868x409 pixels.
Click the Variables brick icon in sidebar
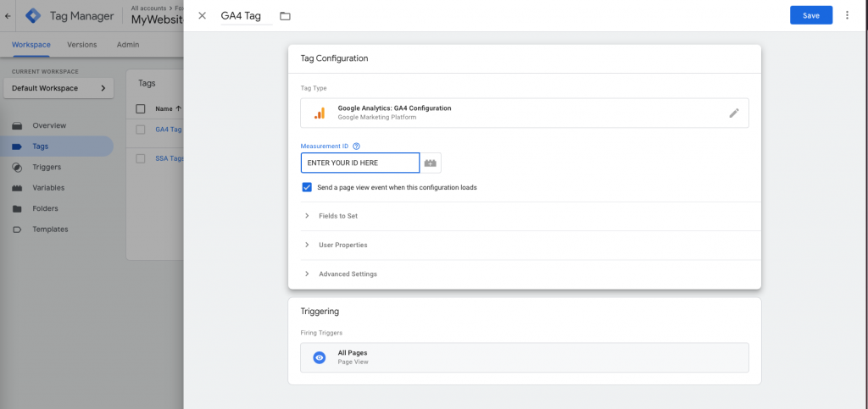coord(17,188)
